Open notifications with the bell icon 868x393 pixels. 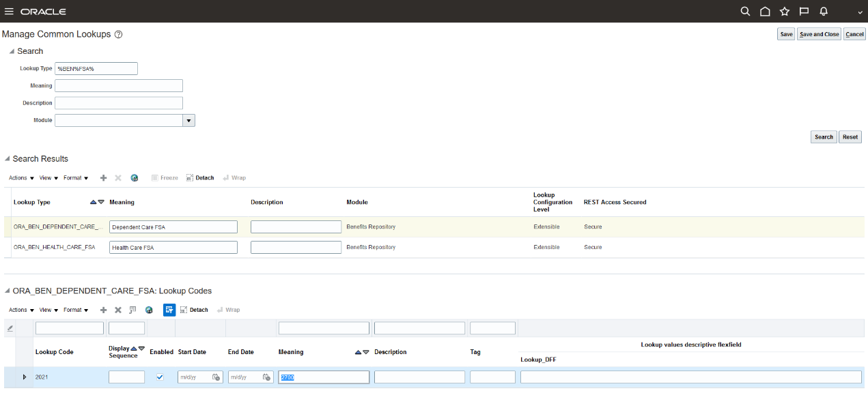[x=824, y=12]
